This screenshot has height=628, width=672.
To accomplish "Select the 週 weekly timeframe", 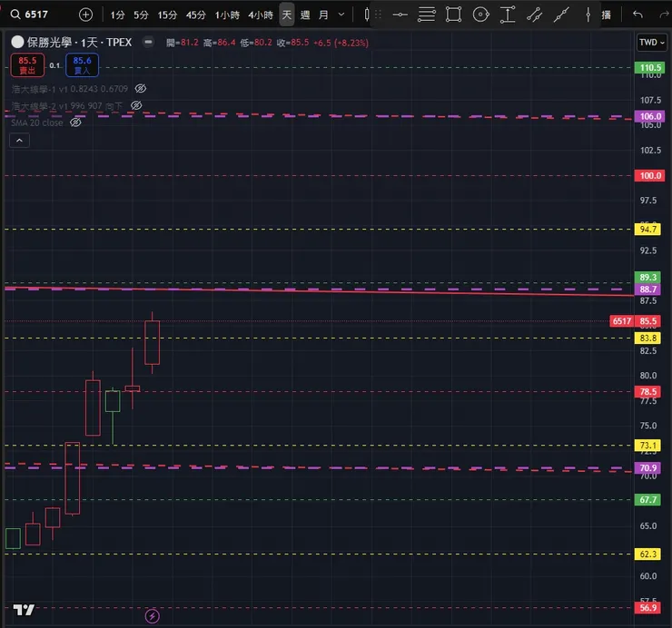I will click(305, 15).
